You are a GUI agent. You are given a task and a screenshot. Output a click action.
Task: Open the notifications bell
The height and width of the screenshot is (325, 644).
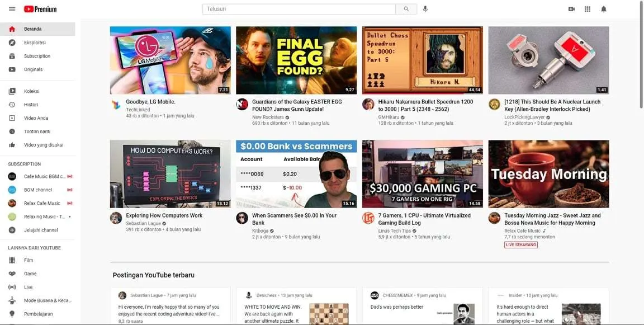tap(603, 9)
